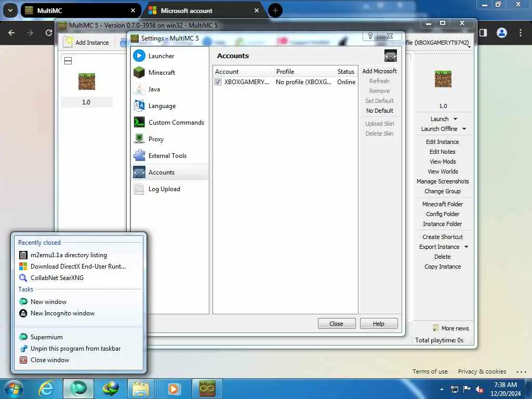Click View Worlds in sidebar
This screenshot has width=532, height=399.
(x=443, y=171)
